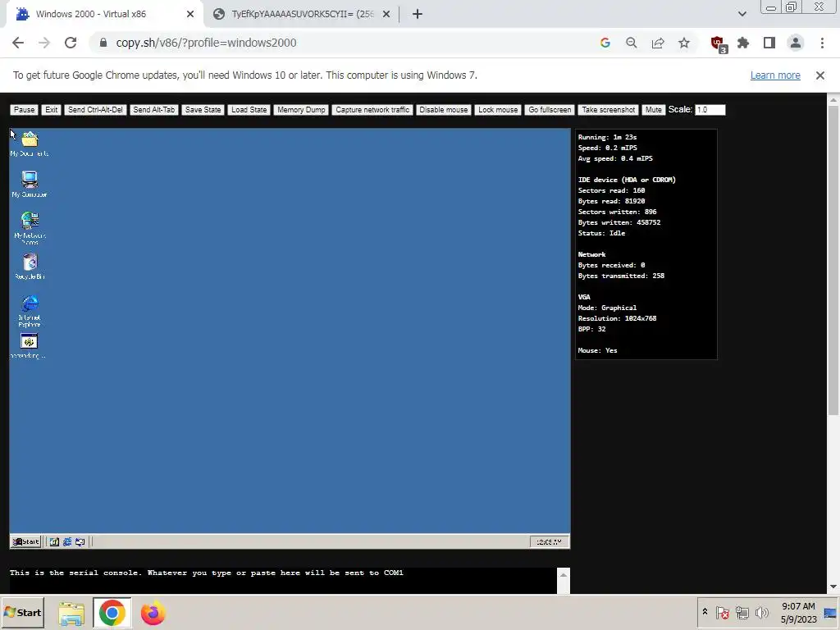Click the Take screenshot button
The width and height of the screenshot is (840, 630).
pyautogui.click(x=608, y=110)
